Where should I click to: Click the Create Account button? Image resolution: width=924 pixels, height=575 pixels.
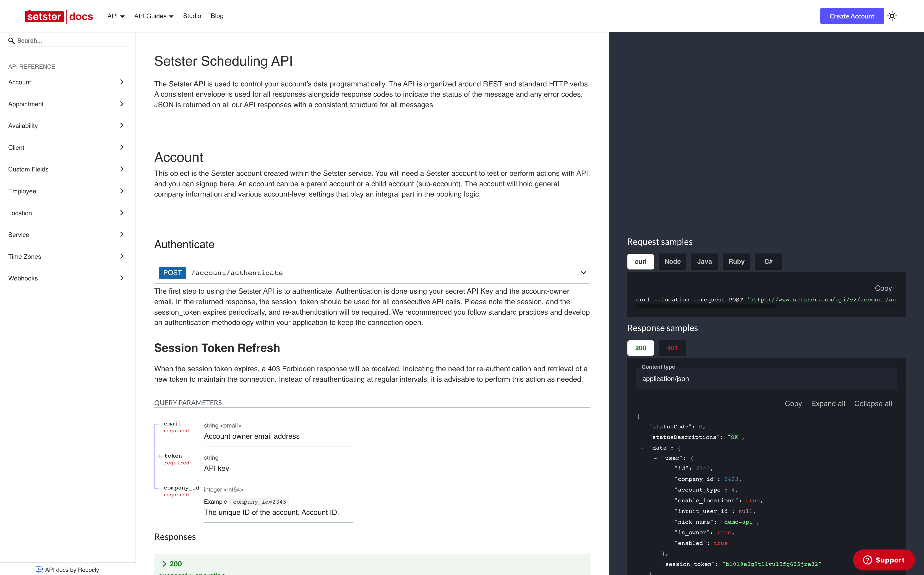tap(852, 16)
